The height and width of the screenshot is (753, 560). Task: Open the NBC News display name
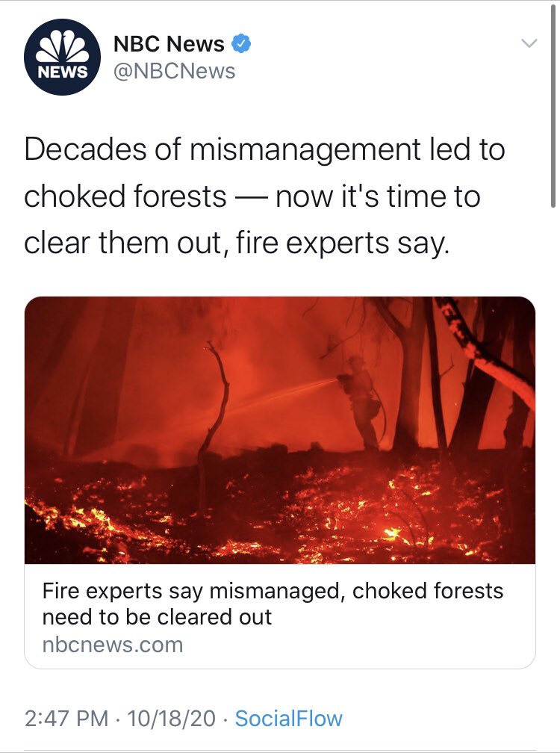pyautogui.click(x=169, y=44)
